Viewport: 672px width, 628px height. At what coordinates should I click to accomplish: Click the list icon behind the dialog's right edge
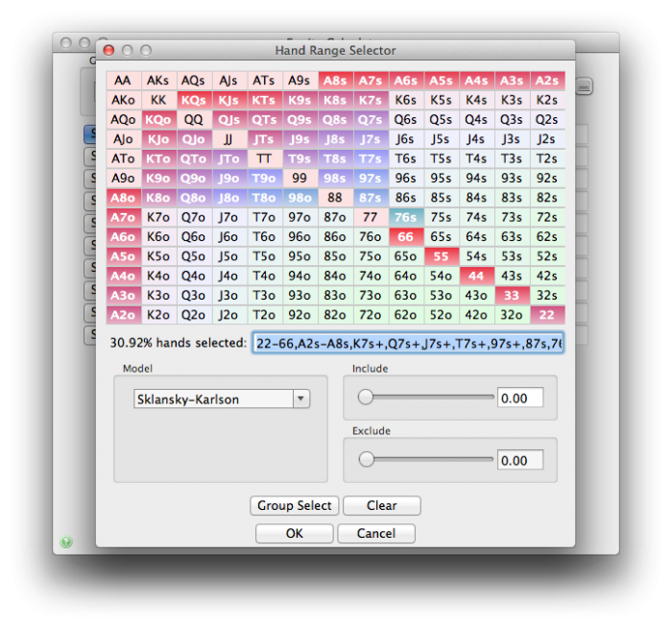pyautogui.click(x=584, y=86)
